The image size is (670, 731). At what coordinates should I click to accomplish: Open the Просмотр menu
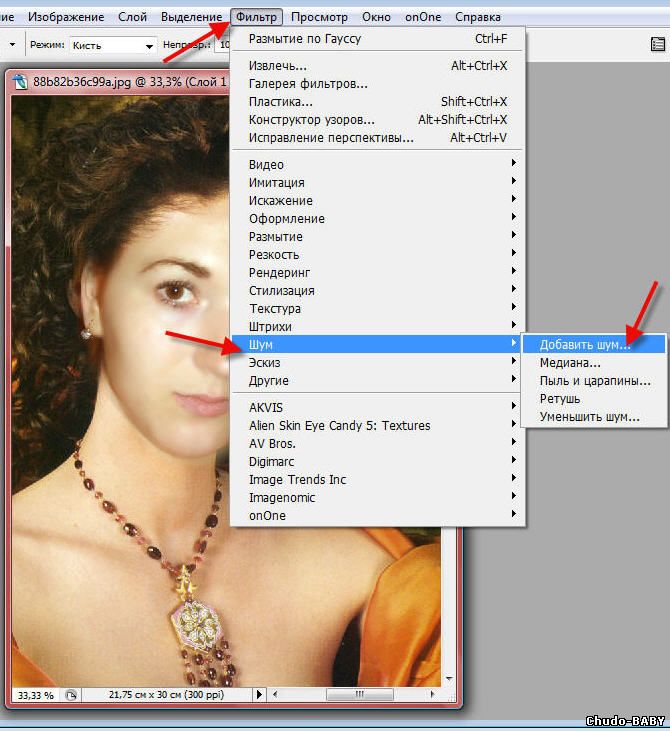click(319, 17)
